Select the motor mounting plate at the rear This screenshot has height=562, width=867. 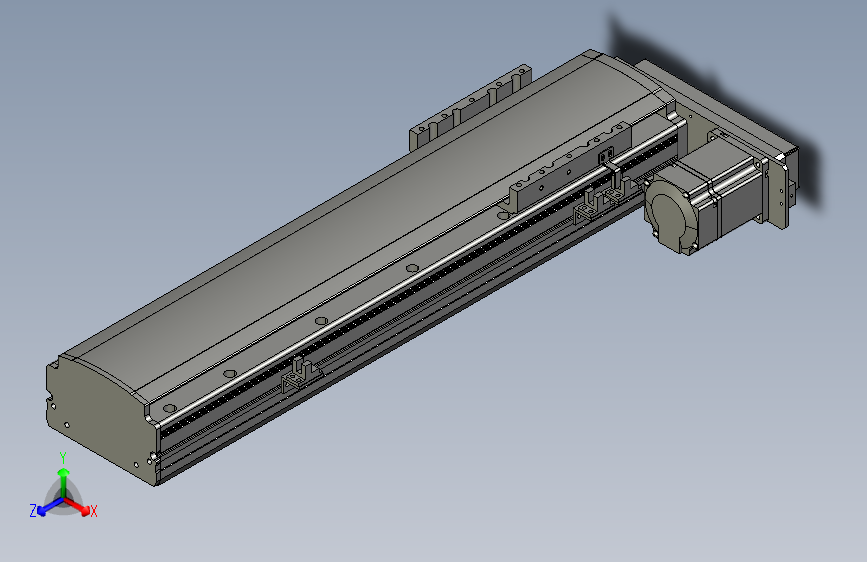(781, 189)
